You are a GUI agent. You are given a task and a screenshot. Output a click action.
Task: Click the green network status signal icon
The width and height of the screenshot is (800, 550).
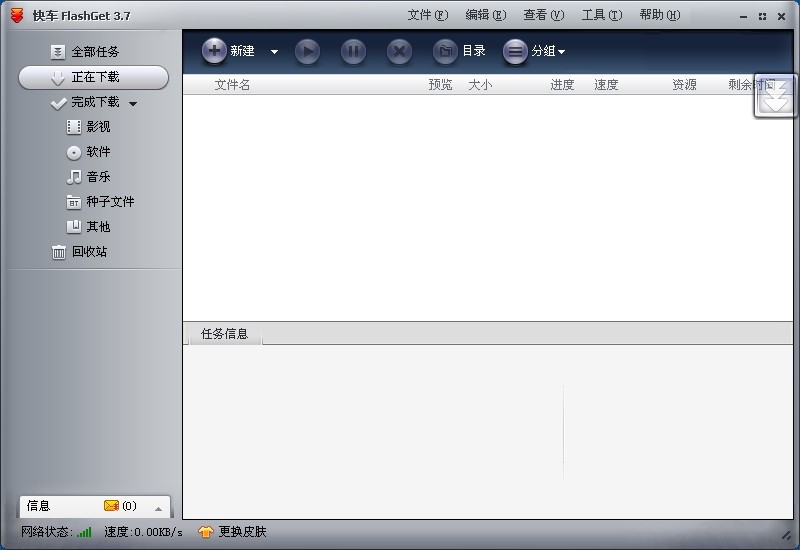click(84, 532)
